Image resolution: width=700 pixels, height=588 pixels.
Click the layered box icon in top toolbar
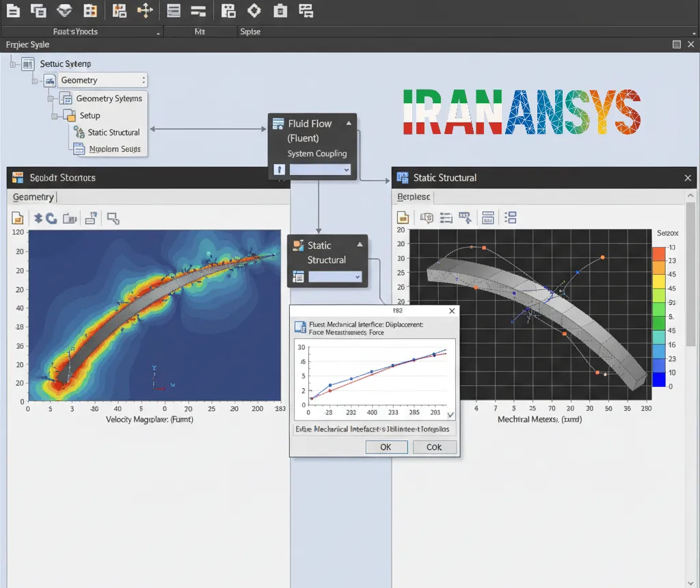tap(64, 11)
